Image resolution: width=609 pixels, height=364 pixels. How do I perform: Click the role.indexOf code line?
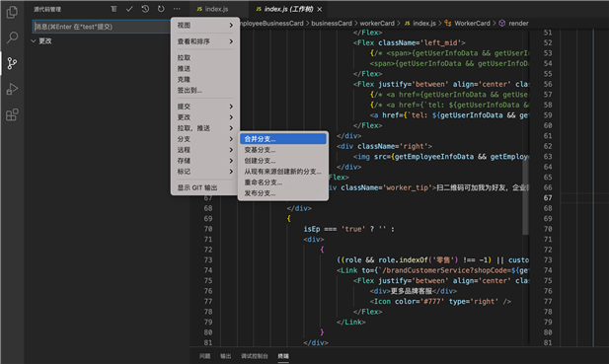point(432,260)
